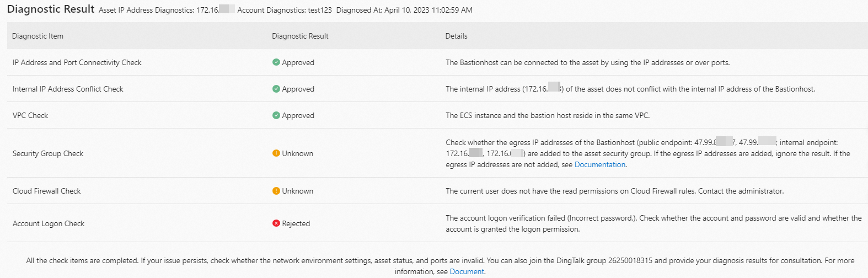
Task: Click the Details column header
Action: (x=456, y=36)
